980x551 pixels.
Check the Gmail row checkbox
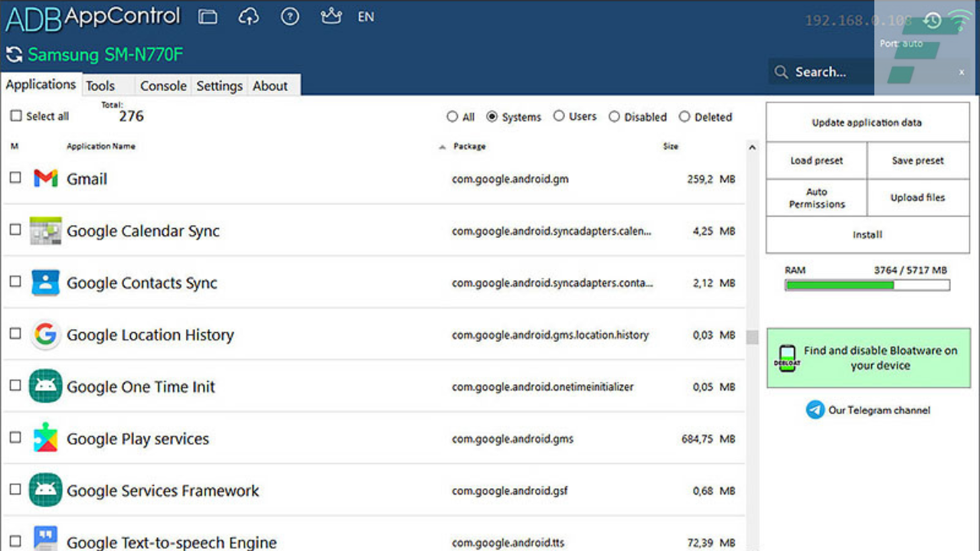[15, 177]
